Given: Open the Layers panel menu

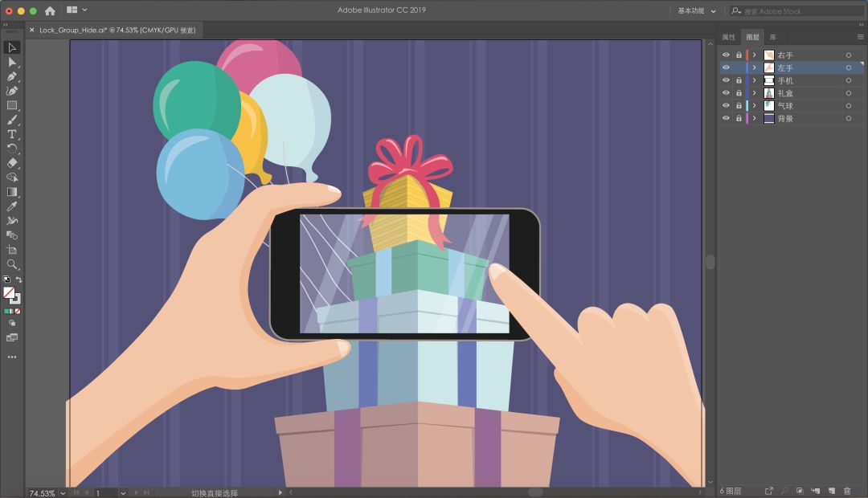Looking at the screenshot, I should pyautogui.click(x=860, y=37).
